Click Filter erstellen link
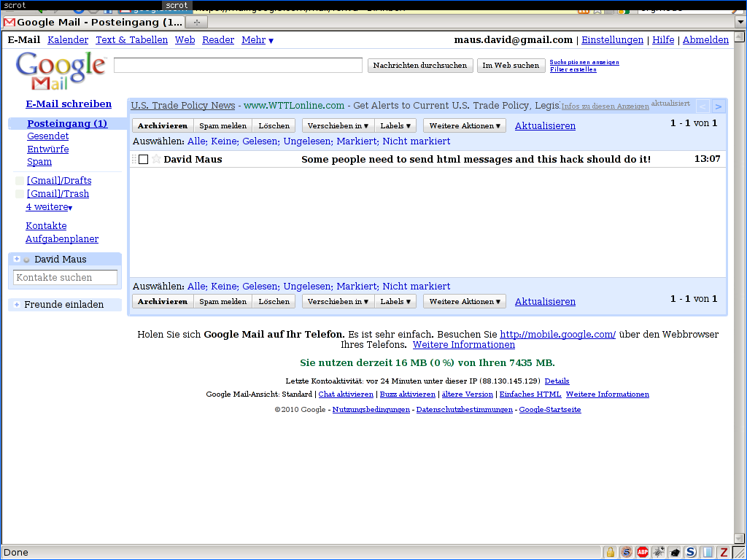Viewport: 747px width, 560px height. [x=573, y=69]
